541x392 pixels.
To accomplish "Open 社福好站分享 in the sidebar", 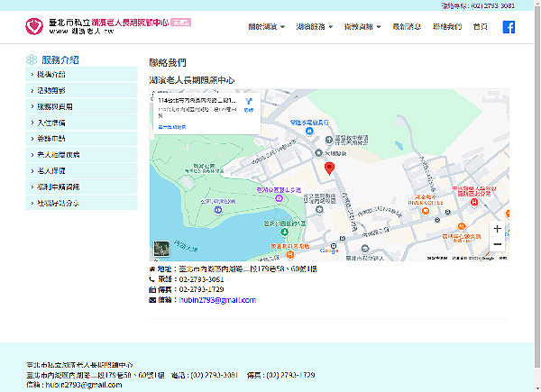I will 81,203.
